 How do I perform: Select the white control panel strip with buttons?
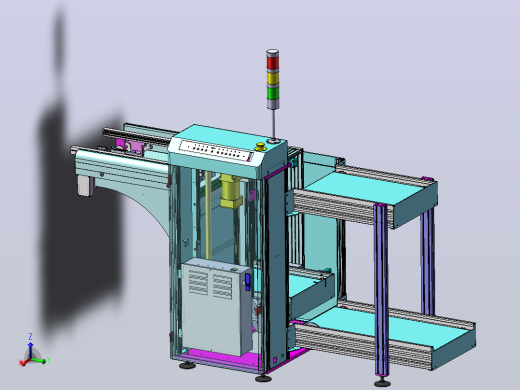pos(216,150)
